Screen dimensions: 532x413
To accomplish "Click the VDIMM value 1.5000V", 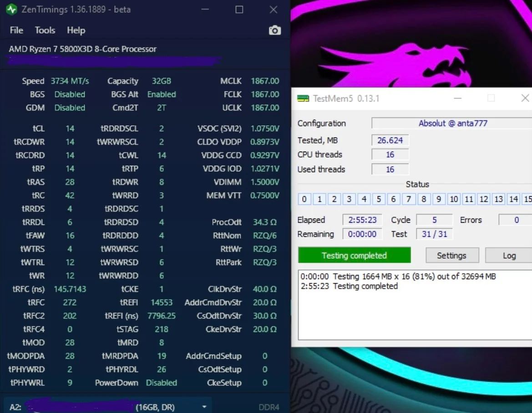I will pos(265,182).
